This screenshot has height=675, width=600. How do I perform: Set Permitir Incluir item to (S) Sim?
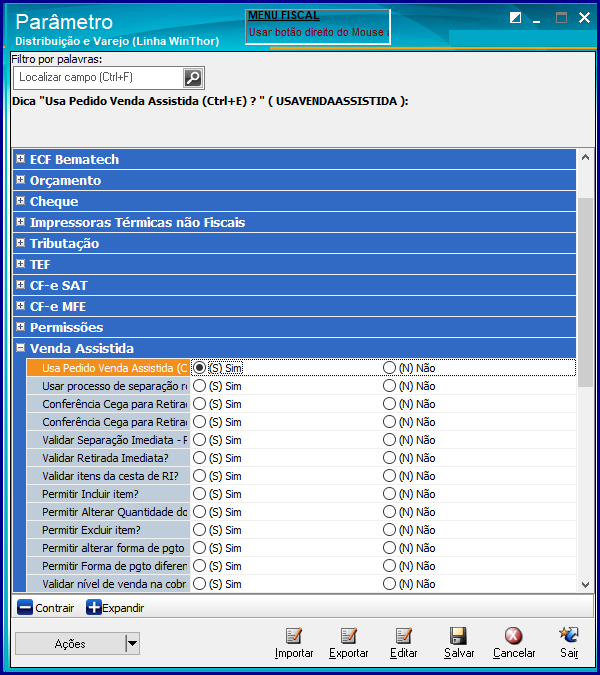click(x=199, y=494)
